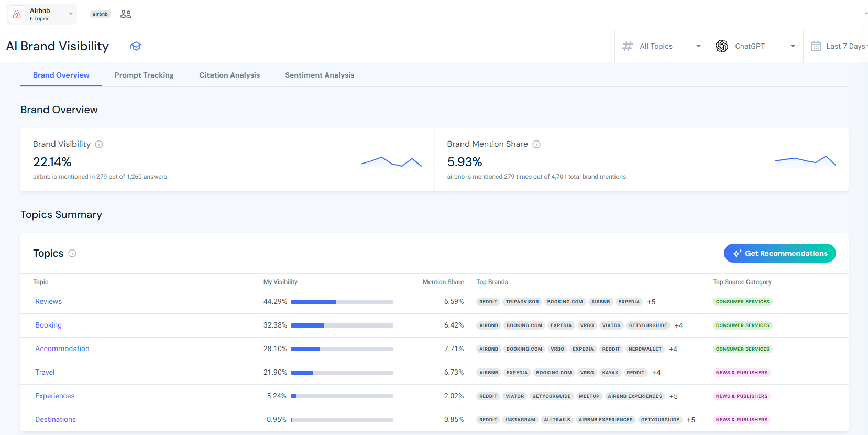Viewport: 868px width, 435px height.
Task: Click the Brand Mention Share sparkline chart
Action: pyautogui.click(x=806, y=161)
